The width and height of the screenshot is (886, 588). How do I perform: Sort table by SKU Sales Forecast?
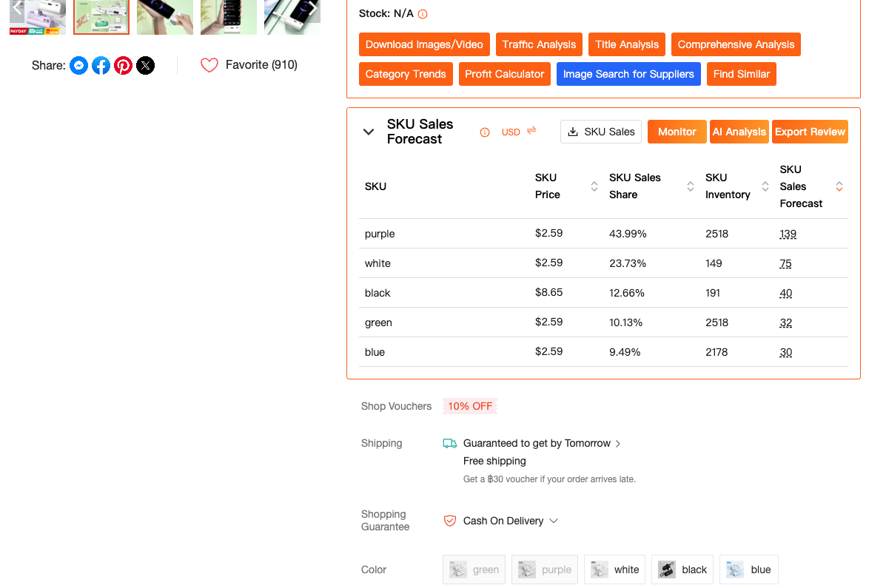tap(839, 186)
